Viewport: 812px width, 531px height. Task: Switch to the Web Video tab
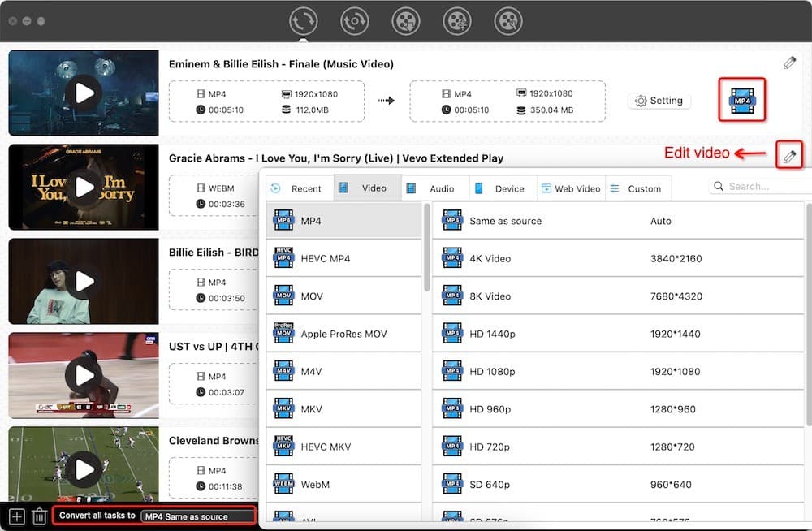tap(571, 188)
